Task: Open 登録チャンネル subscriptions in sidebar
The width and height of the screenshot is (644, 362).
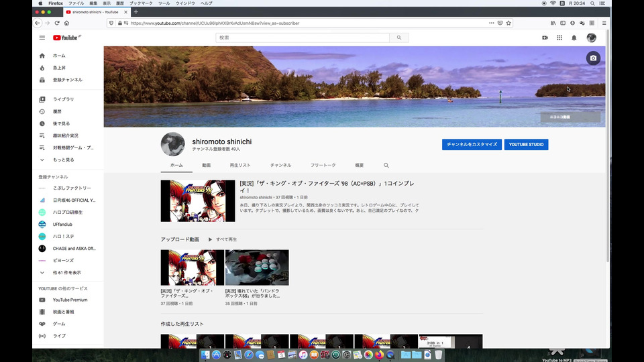Action: click(68, 80)
